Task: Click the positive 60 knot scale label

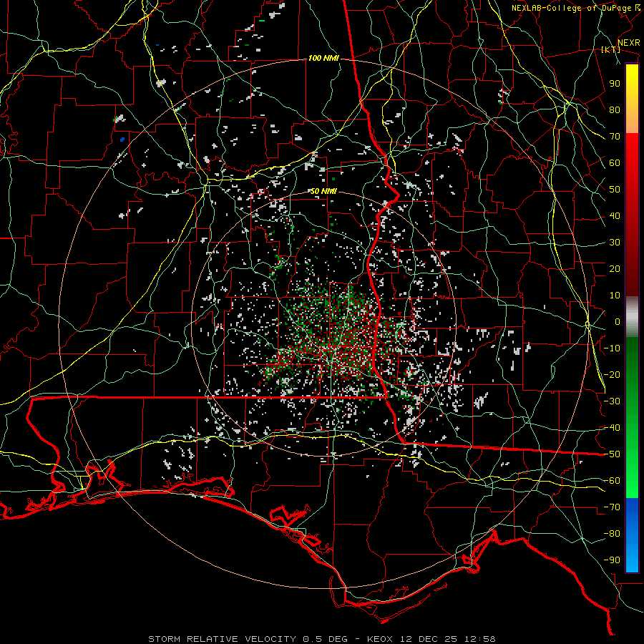Action: point(615,163)
